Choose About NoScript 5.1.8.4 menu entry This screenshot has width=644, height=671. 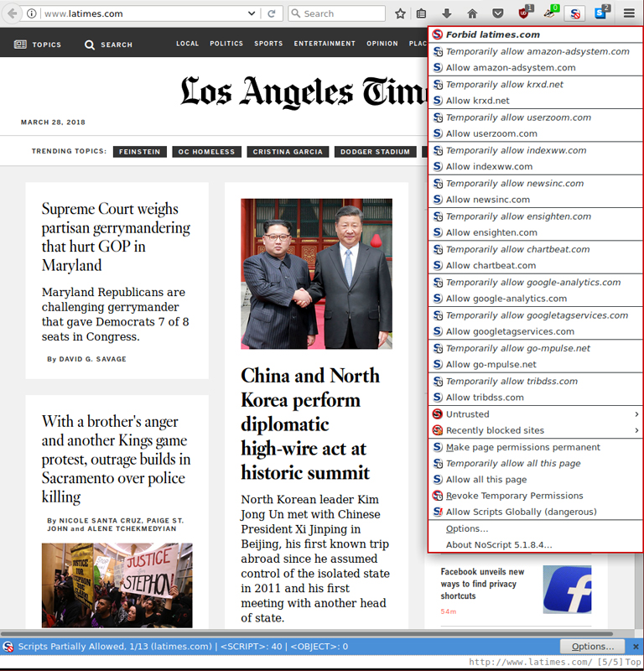click(498, 544)
